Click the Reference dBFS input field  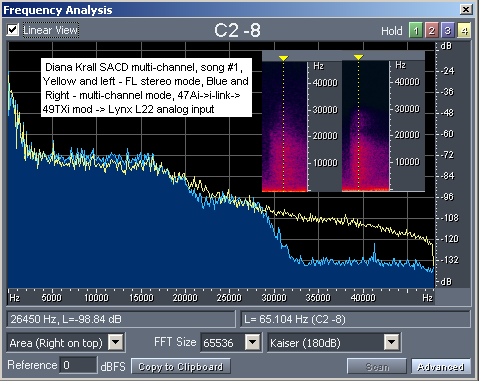click(78, 365)
